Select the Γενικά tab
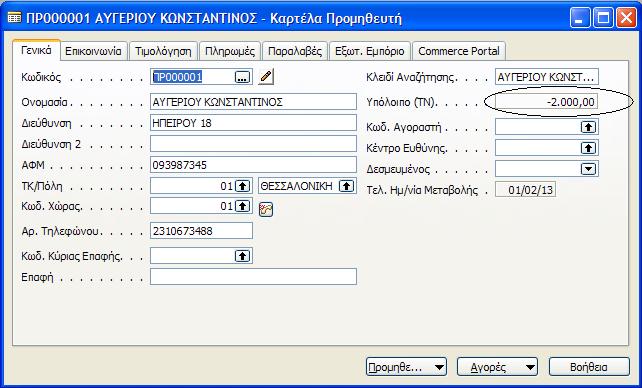The width and height of the screenshot is (642, 388). pyautogui.click(x=36, y=50)
